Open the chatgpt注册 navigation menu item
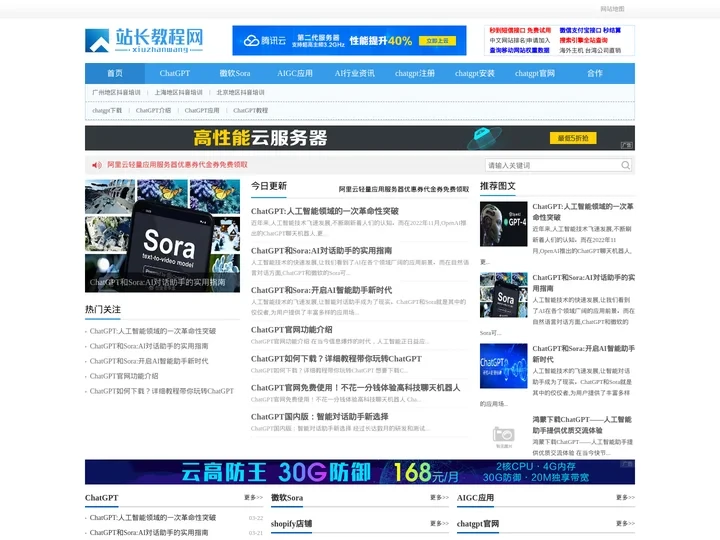 415,73
